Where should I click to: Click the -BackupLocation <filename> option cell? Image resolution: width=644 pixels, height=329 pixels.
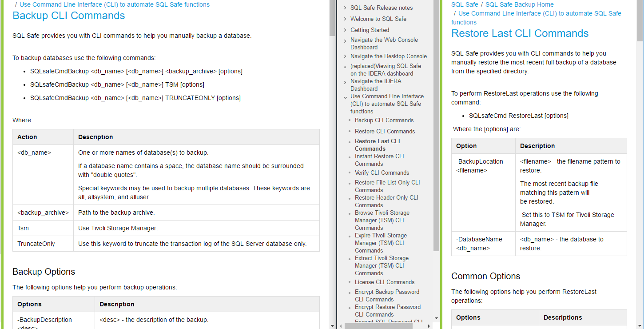tap(483, 193)
